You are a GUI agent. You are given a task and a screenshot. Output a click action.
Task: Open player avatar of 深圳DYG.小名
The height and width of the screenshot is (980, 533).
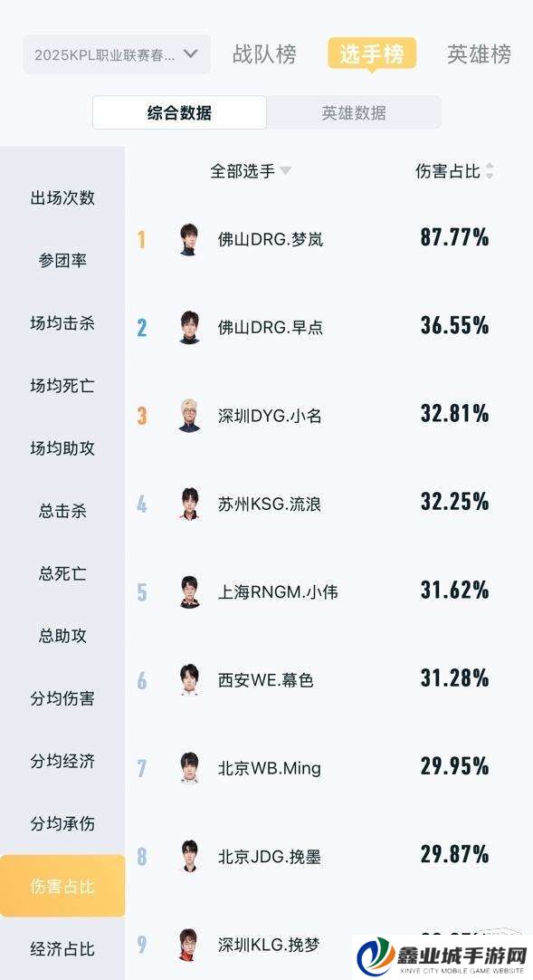(x=189, y=416)
